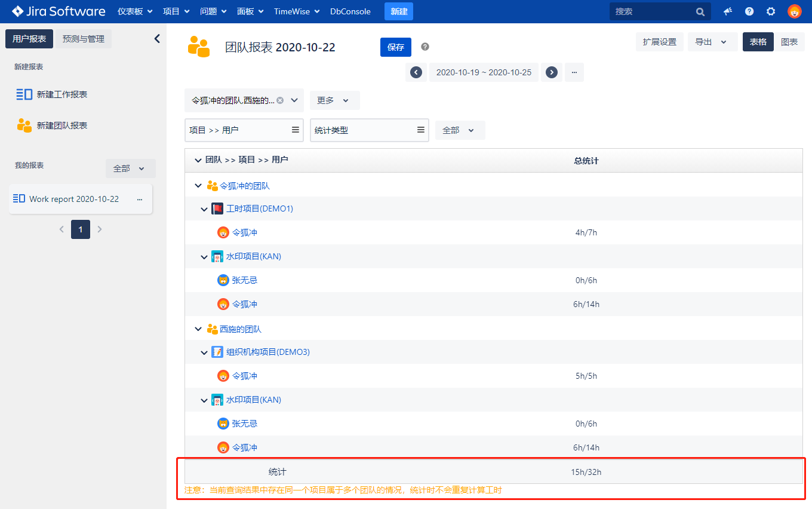Go to the next week date range
This screenshot has height=509, width=812.
pyautogui.click(x=552, y=72)
